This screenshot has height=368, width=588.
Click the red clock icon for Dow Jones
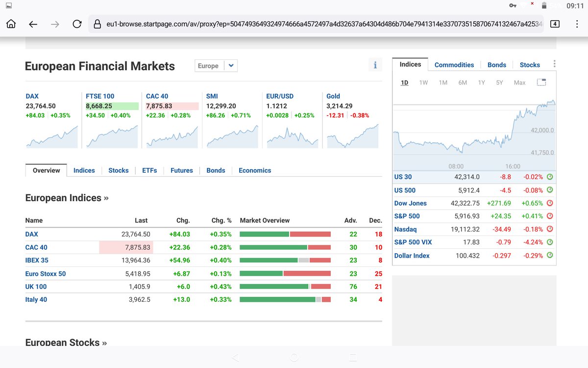[x=549, y=203]
